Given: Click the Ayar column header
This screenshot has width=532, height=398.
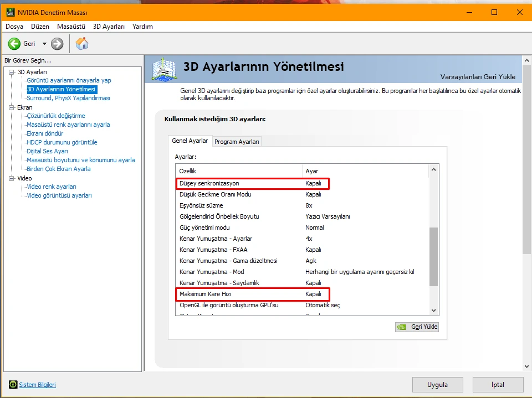Looking at the screenshot, I should click(x=365, y=171).
